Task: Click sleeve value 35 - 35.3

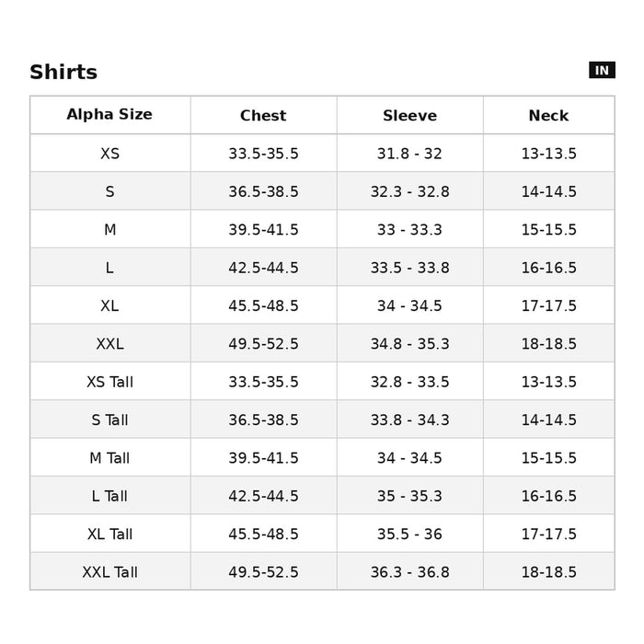Action: tap(410, 496)
